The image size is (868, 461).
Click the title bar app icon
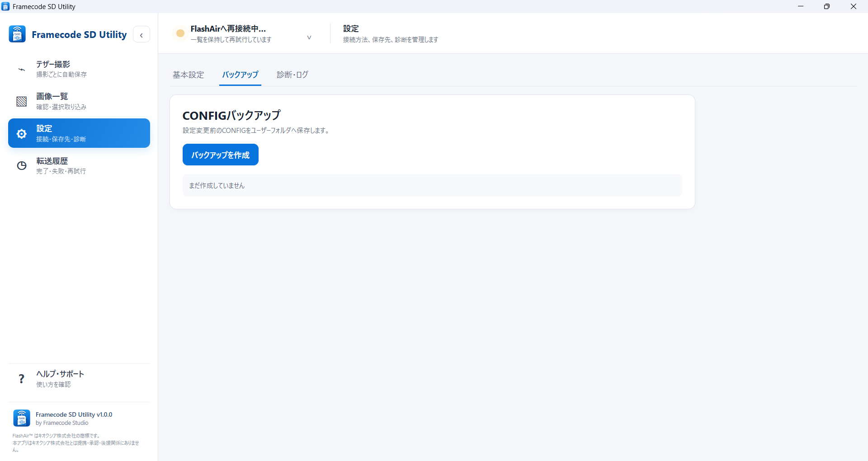5,6
